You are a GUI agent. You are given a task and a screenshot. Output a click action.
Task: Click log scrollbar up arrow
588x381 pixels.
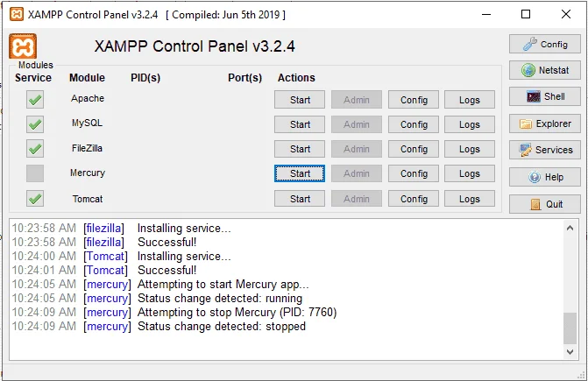tap(570, 228)
